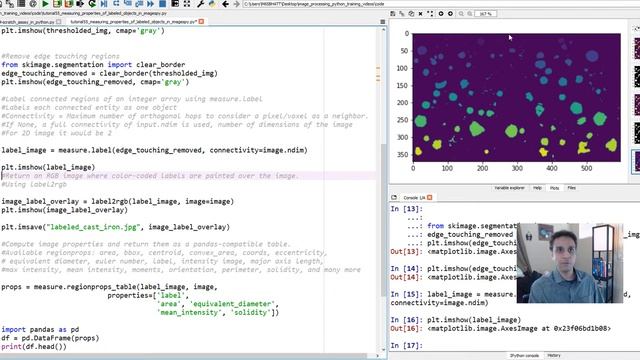Screen dimensions: 640x360
Task: Open editor options hamburger menu
Action: (x=382, y=22)
